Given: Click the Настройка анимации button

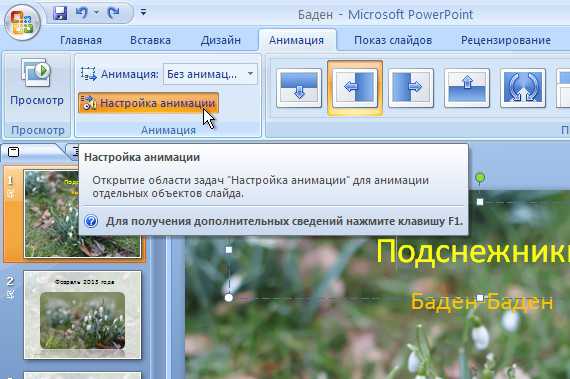Looking at the screenshot, I should click(148, 103).
